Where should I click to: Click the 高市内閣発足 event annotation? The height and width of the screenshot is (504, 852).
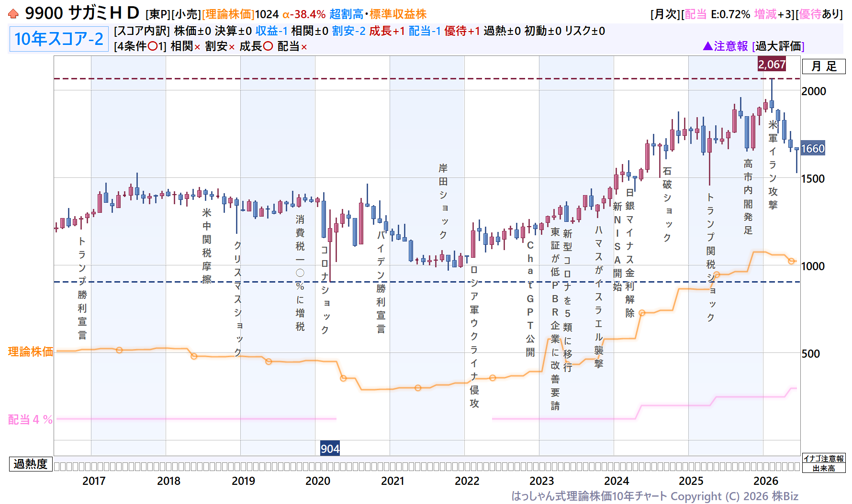point(748,197)
